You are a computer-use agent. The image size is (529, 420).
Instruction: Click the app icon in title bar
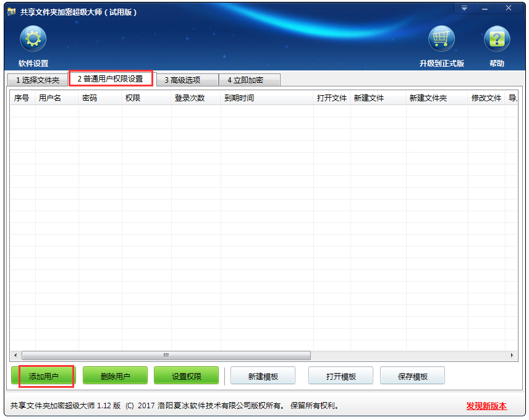tap(11, 12)
